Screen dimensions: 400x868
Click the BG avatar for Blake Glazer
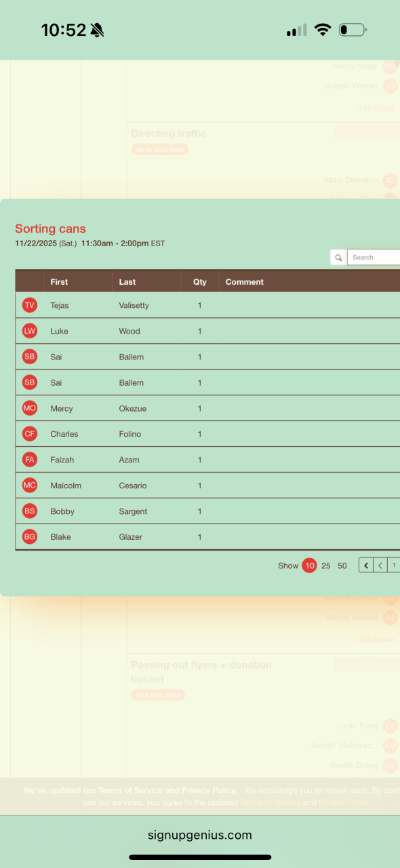click(x=30, y=537)
